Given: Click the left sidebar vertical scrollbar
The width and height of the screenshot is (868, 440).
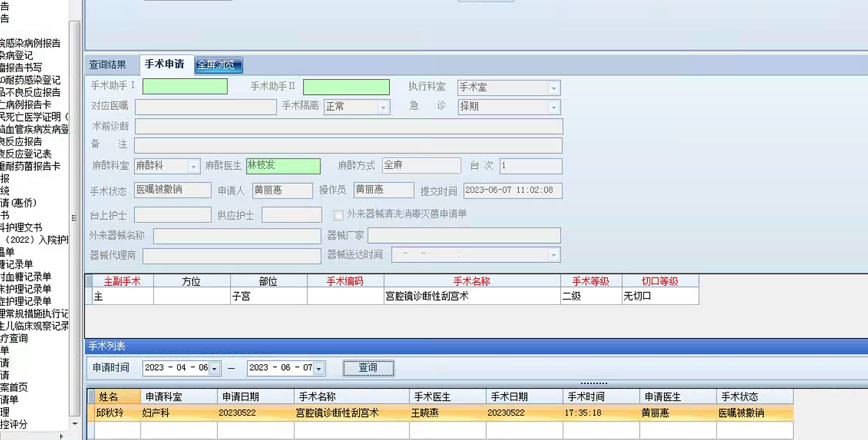Looking at the screenshot, I should tap(74, 218).
